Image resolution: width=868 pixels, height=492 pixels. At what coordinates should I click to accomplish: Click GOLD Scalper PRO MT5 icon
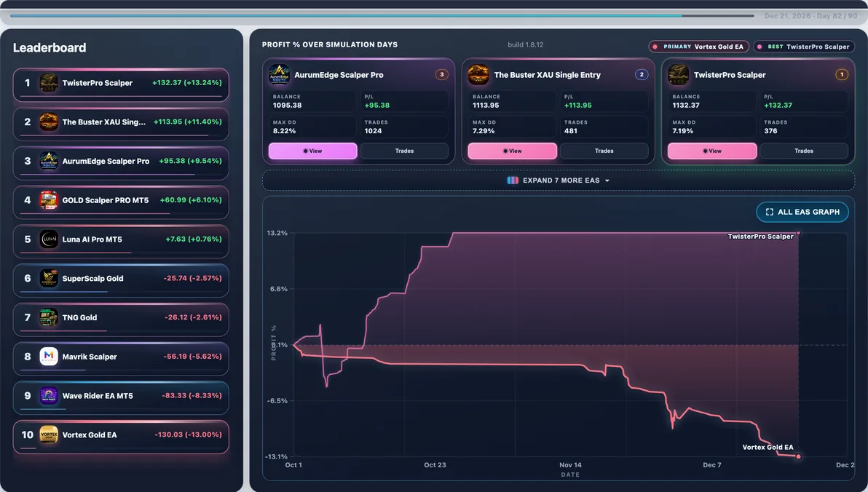point(49,200)
